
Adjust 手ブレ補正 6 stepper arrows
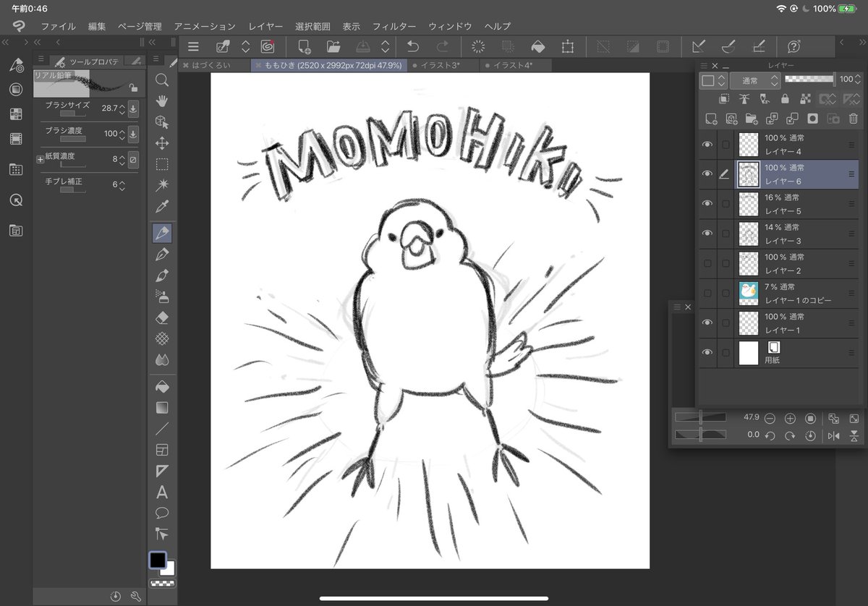coord(122,185)
